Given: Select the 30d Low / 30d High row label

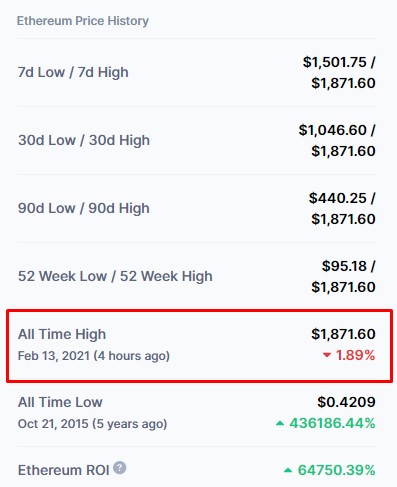Looking at the screenshot, I should tap(84, 140).
